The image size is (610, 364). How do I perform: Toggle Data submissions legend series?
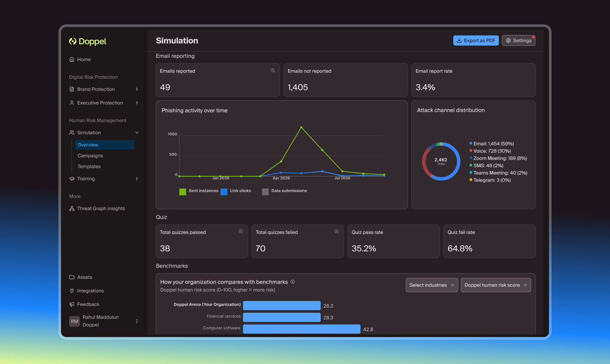285,191
